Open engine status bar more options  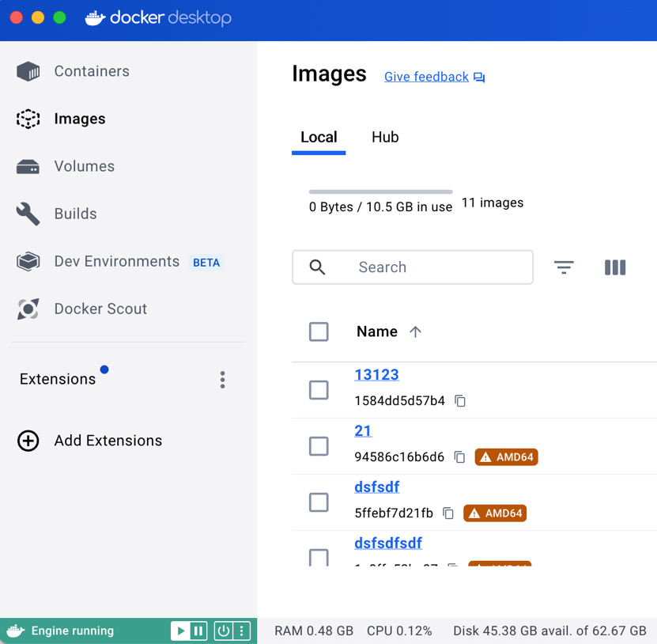[x=242, y=631]
